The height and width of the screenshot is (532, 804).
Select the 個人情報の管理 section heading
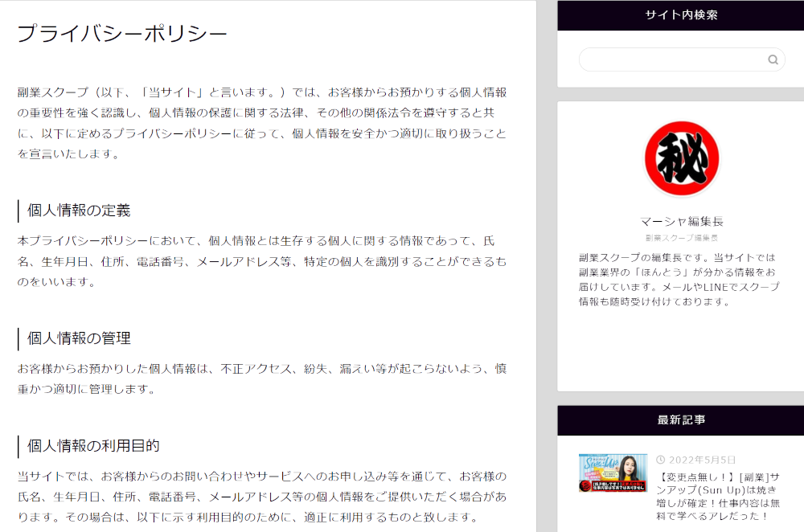(x=79, y=338)
